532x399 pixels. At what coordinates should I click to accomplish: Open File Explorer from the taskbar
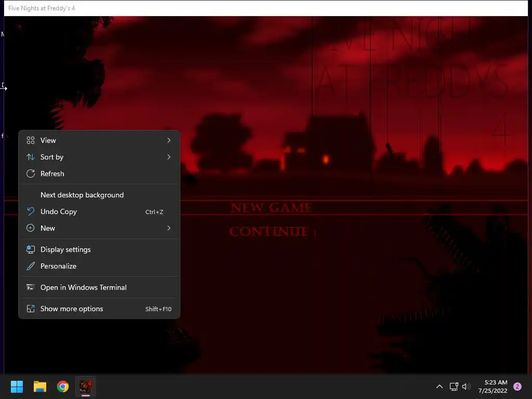point(39,387)
